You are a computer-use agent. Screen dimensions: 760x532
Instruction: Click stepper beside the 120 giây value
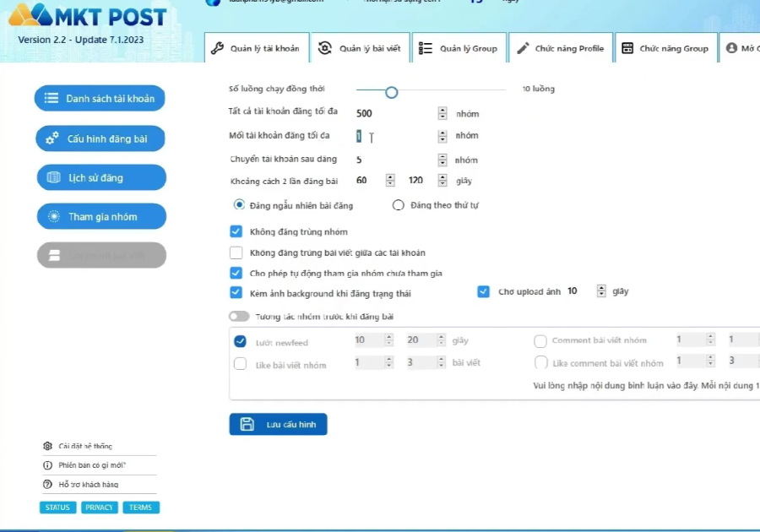point(442,180)
